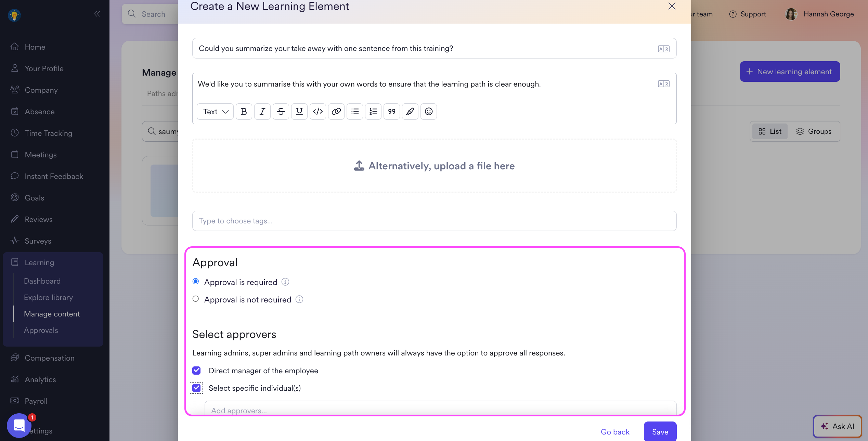The height and width of the screenshot is (441, 868).
Task: Apply italic formatting in the editor
Action: point(262,112)
